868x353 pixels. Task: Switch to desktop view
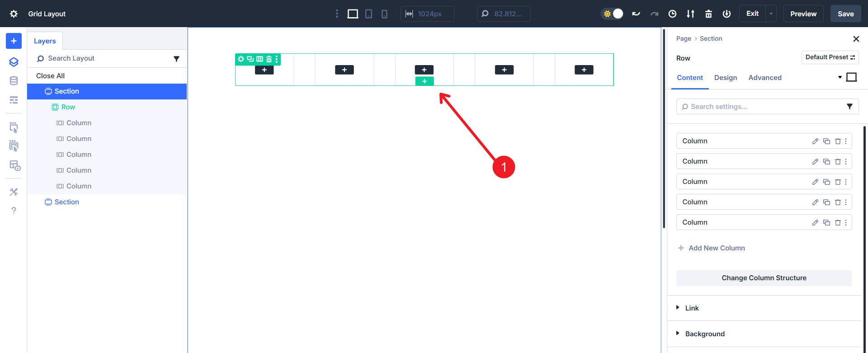click(x=353, y=14)
